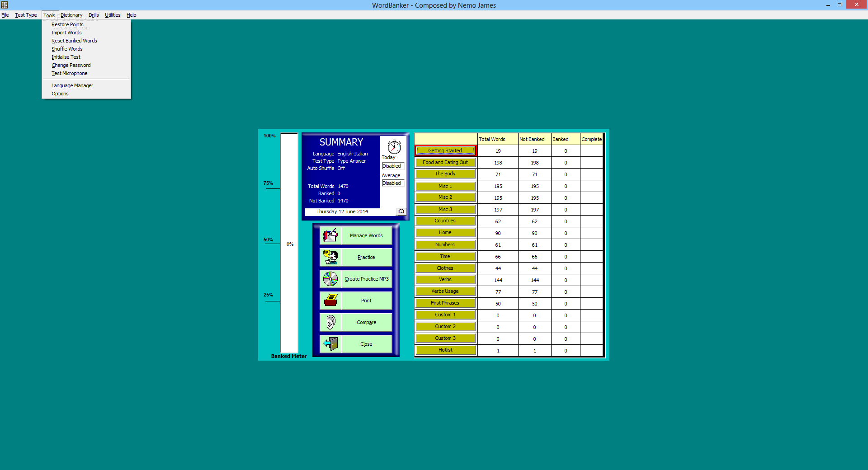Click the Practice speaking person icon
The height and width of the screenshot is (470, 868).
pos(330,257)
